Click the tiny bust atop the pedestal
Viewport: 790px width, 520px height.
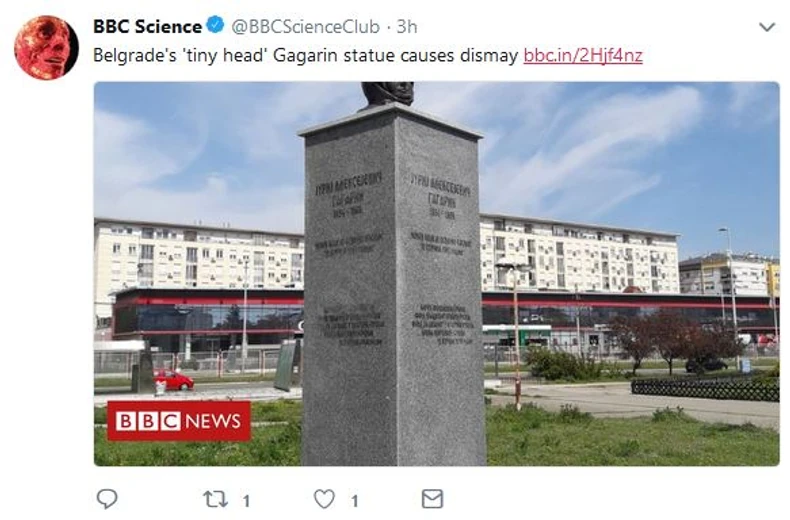point(387,93)
